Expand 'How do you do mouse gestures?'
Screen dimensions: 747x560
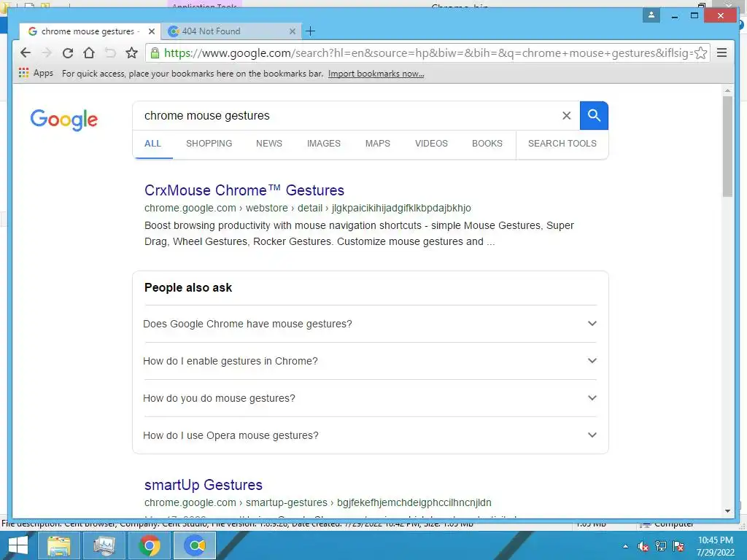pyautogui.click(x=370, y=398)
